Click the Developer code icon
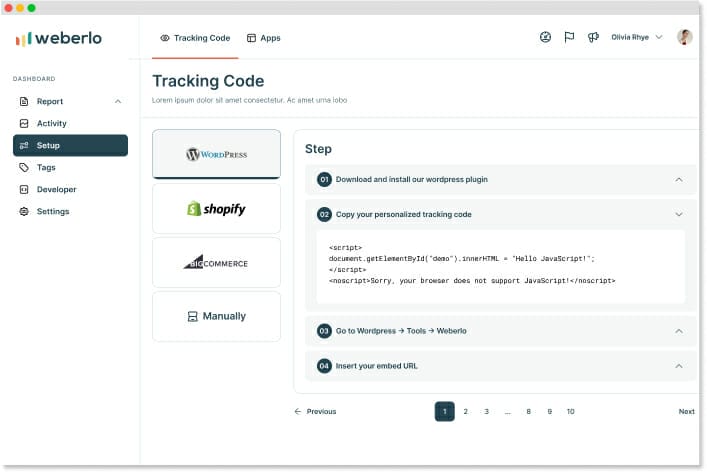This screenshot has width=707, height=473. (x=24, y=189)
